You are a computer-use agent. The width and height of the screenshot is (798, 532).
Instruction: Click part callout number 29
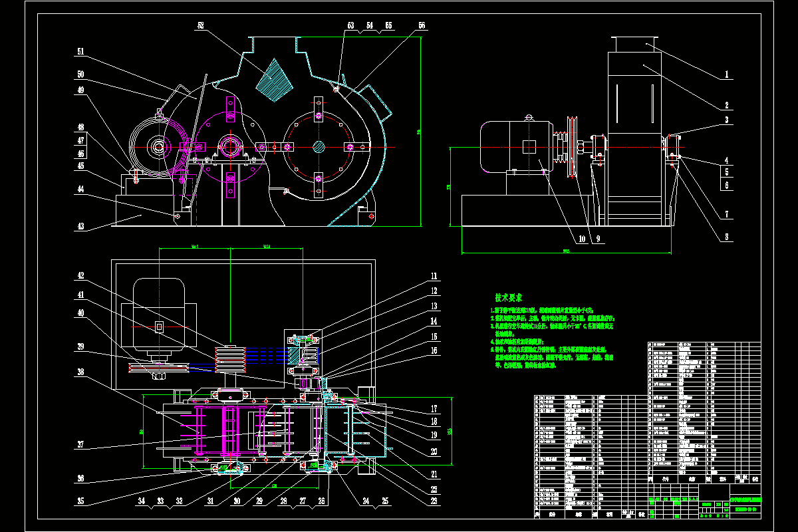click(x=258, y=502)
